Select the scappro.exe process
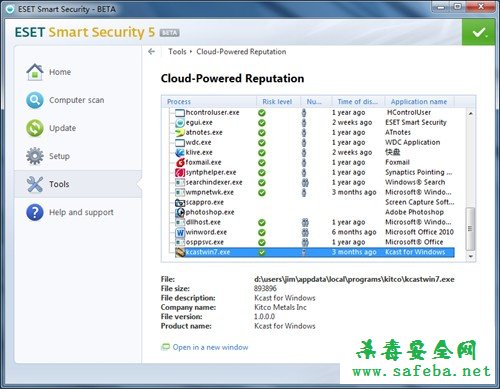Screen dimensions: 500x389 click(314, 202)
